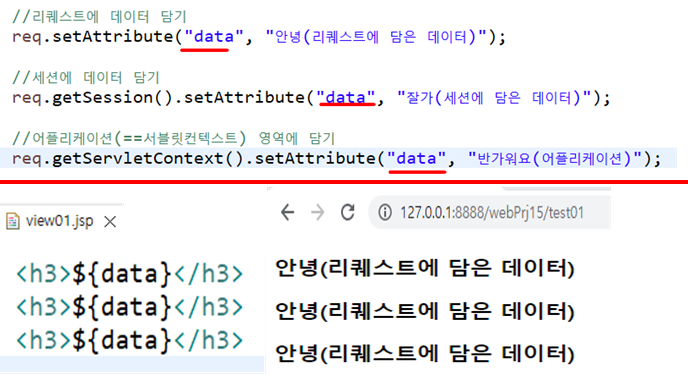This screenshot has height=386, width=688.
Task: Click the second <h3>${data}</h3> line in view01.jsp
Action: (x=129, y=307)
